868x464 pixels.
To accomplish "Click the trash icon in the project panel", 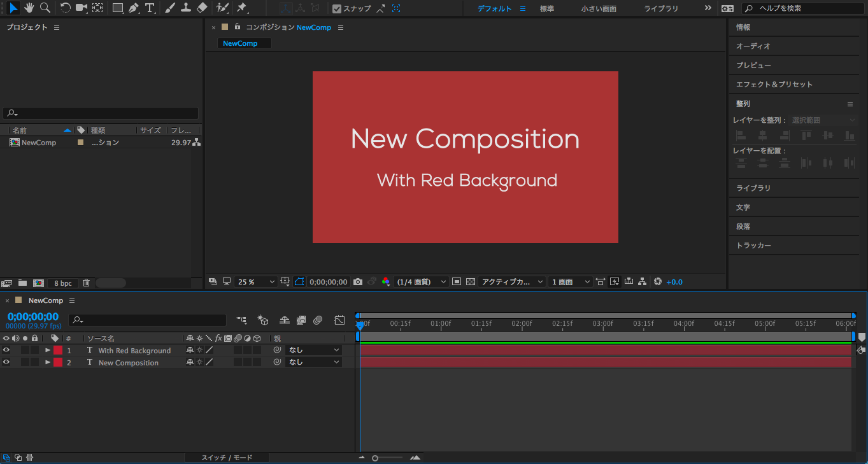I will pyautogui.click(x=87, y=283).
